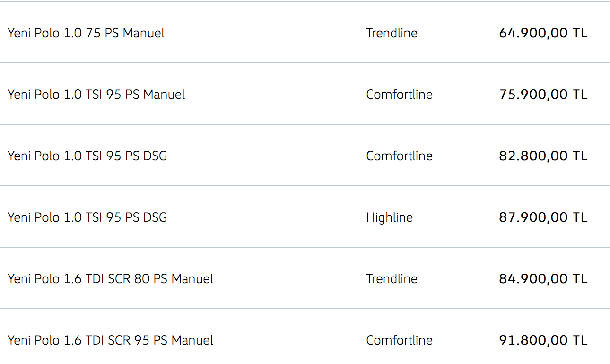The image size is (610, 364).
Task: Select the 82.800,00 TL price
Action: tap(543, 156)
